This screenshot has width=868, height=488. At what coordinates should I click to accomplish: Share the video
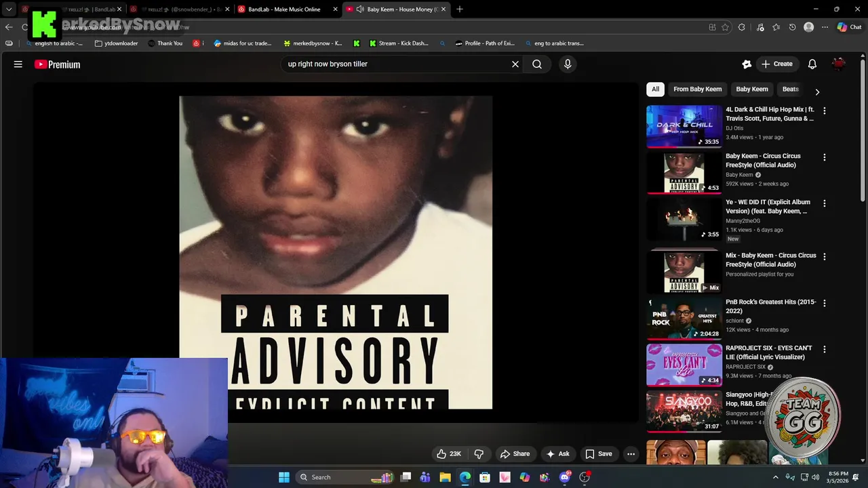515,454
